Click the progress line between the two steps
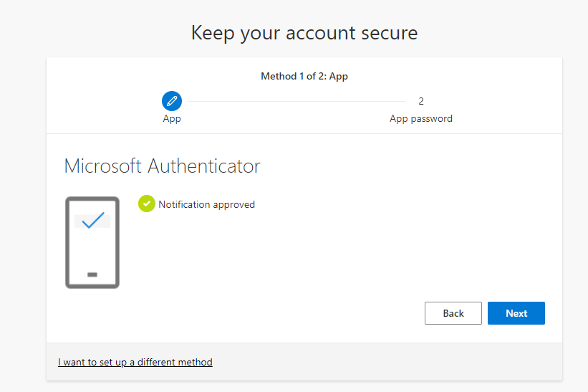Image resolution: width=588 pixels, height=392 pixels. click(x=297, y=101)
